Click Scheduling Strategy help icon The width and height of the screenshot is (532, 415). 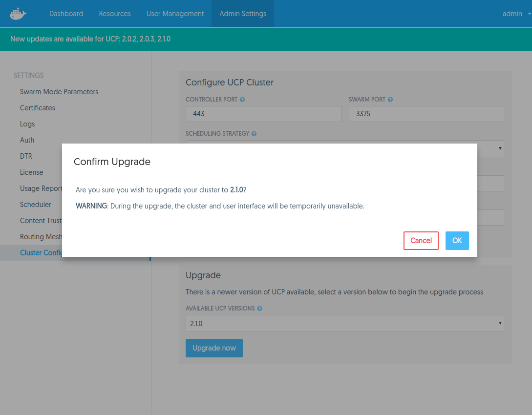click(254, 134)
